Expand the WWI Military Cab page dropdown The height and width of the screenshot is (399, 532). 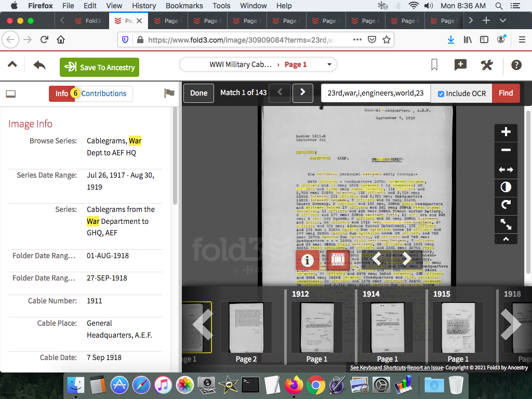[329, 65]
